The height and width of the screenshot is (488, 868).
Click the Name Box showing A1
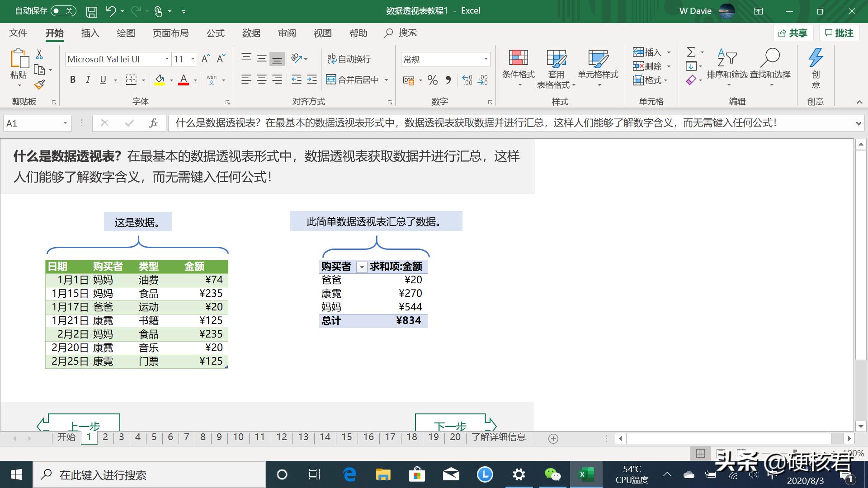tap(32, 122)
